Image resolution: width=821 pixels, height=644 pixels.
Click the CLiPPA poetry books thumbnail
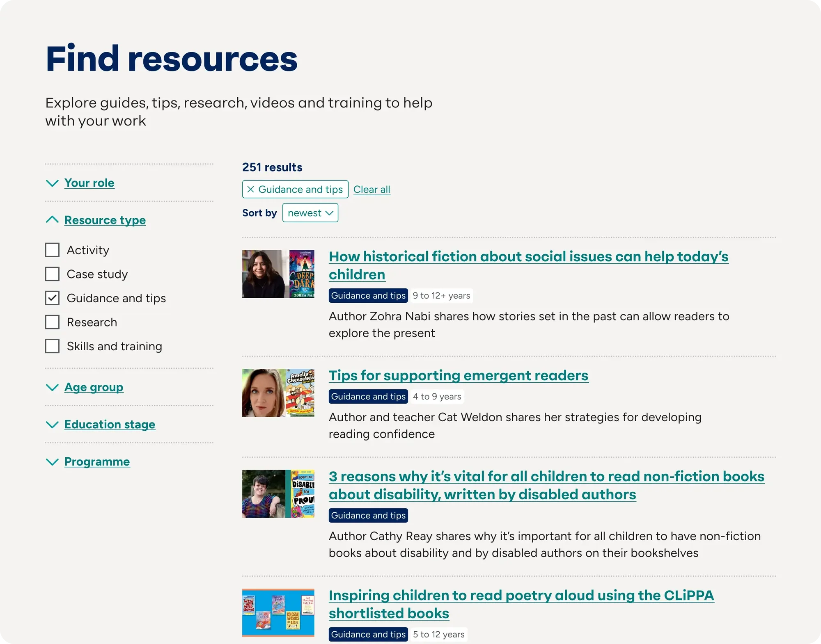[x=278, y=613]
